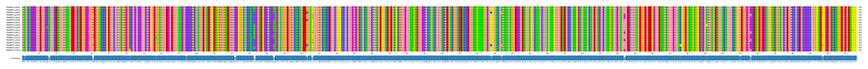Select the PRAMEF6:a0003 sequence label
This screenshot has height=69, width=868.
[x=13, y=13]
